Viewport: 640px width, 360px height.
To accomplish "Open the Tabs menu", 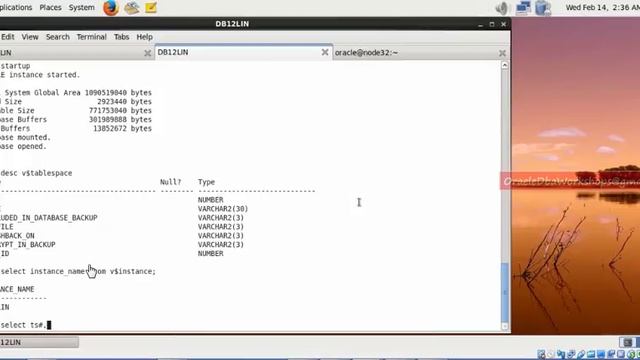I will 121,37.
